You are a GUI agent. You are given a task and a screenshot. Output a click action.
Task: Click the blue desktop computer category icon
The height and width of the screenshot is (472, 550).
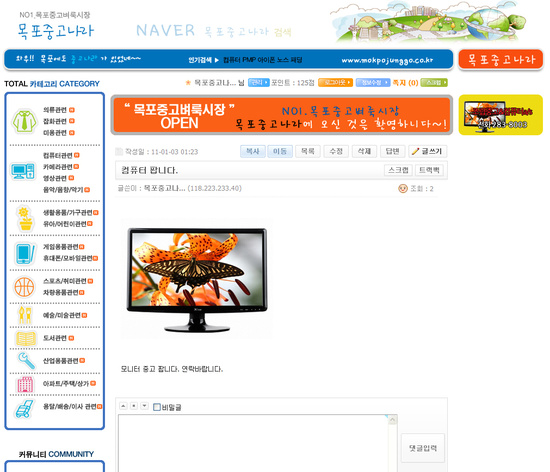23,171
